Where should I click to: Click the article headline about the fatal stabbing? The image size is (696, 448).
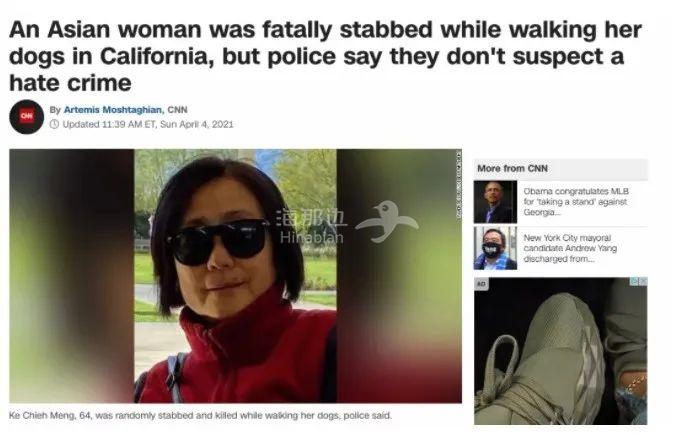click(325, 56)
